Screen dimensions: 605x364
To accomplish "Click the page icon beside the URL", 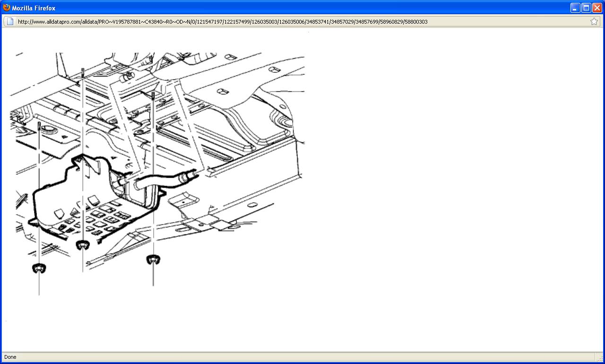I will pos(9,21).
